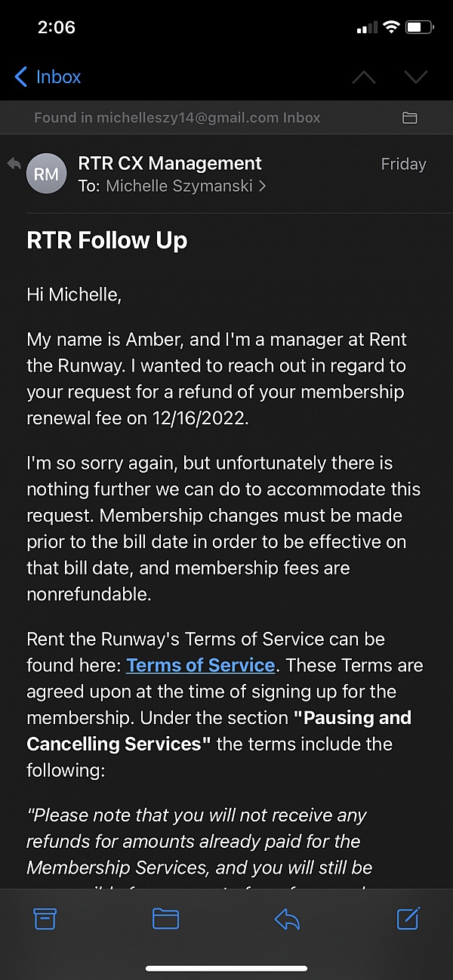Screen dimensions: 453x980
Task: Select the RM sender avatar
Action: 46,173
